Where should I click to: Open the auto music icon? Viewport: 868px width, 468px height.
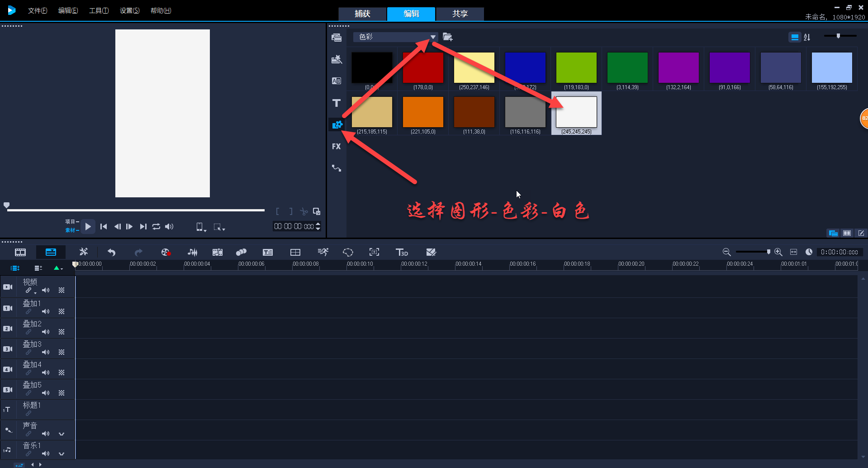pos(218,252)
